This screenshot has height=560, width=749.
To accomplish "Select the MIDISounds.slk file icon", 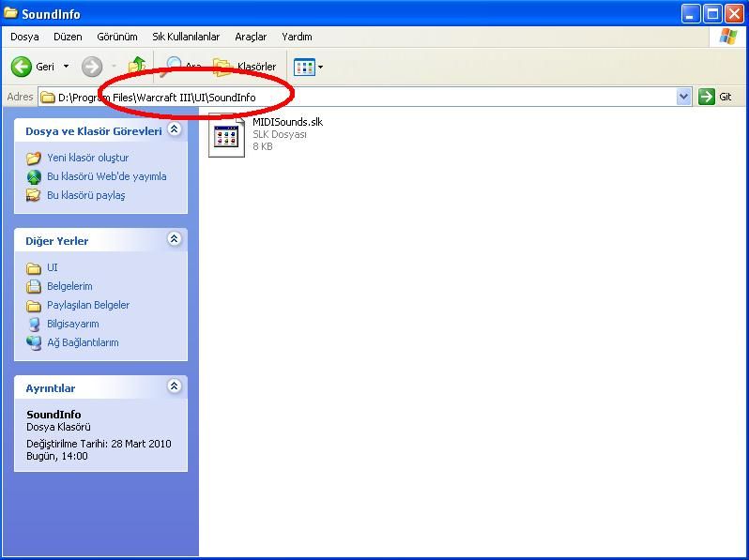I will (226, 135).
